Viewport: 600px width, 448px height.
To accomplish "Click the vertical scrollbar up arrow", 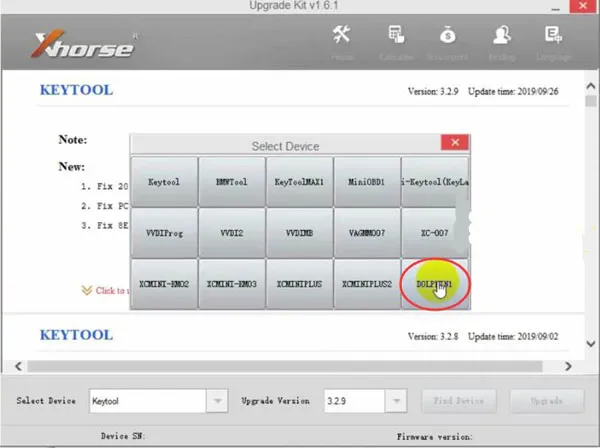I will click(591, 86).
